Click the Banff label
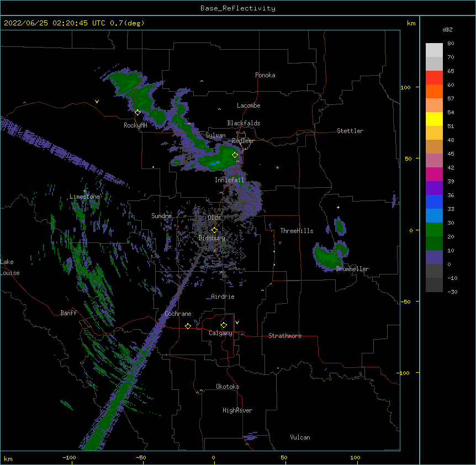Image resolution: width=476 pixels, height=465 pixels. click(68, 313)
